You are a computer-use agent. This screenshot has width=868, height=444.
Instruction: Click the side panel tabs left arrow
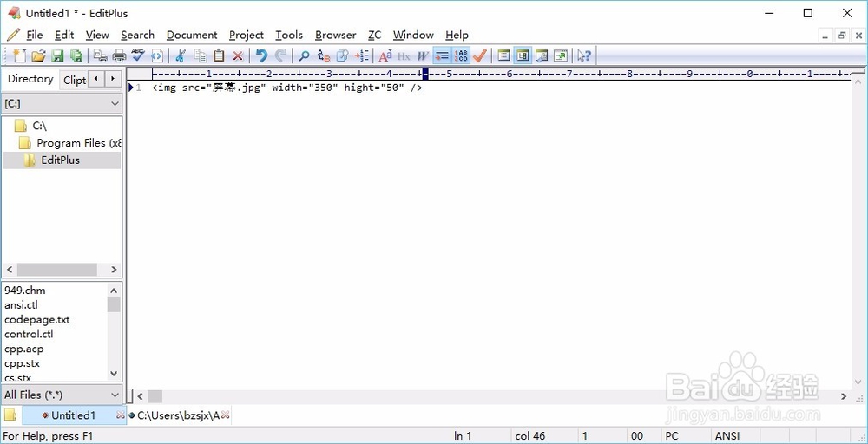[x=96, y=79]
